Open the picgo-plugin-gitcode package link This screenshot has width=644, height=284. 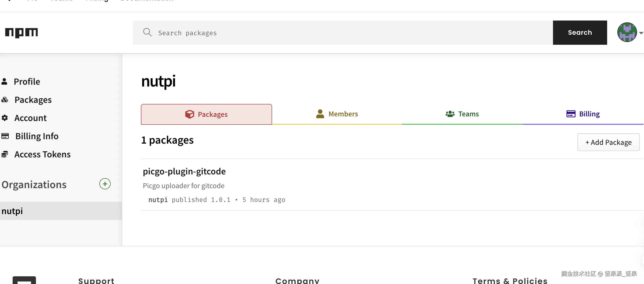point(184,171)
